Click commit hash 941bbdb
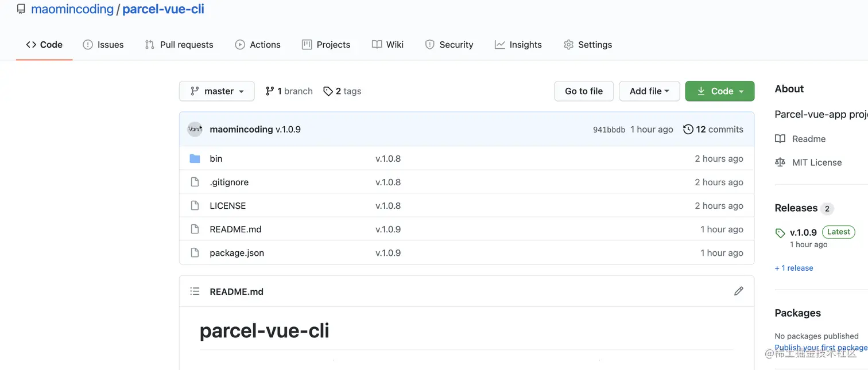The width and height of the screenshot is (868, 370). click(x=609, y=130)
